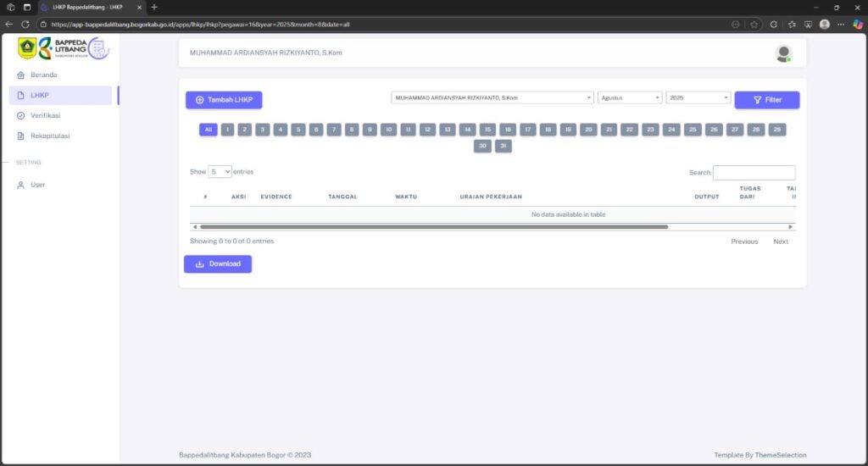Click the Bappeda Litbang logo

(x=64, y=48)
